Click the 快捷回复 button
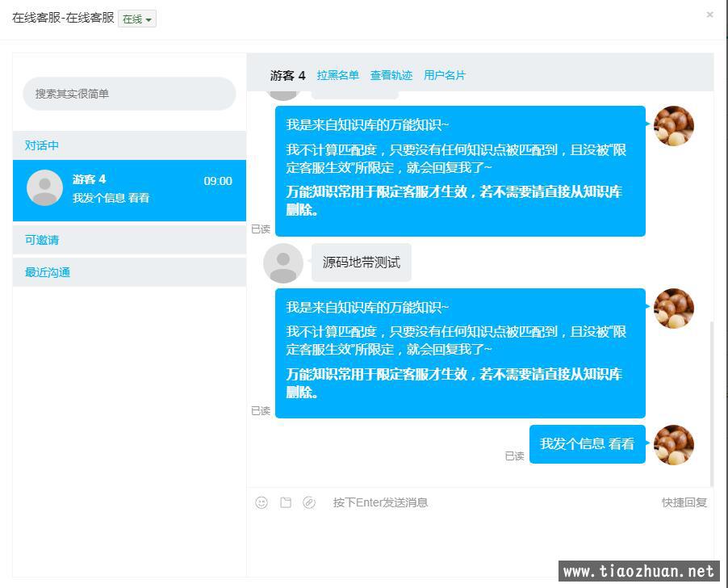728x588 pixels. click(684, 502)
